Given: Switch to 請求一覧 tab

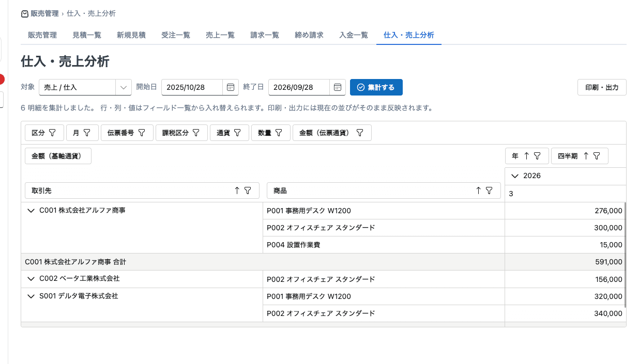Looking at the screenshot, I should (265, 35).
